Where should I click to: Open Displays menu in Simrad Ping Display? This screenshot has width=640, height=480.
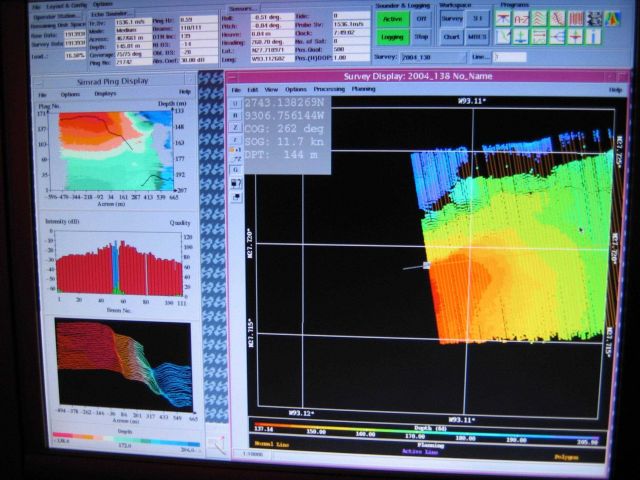point(105,93)
